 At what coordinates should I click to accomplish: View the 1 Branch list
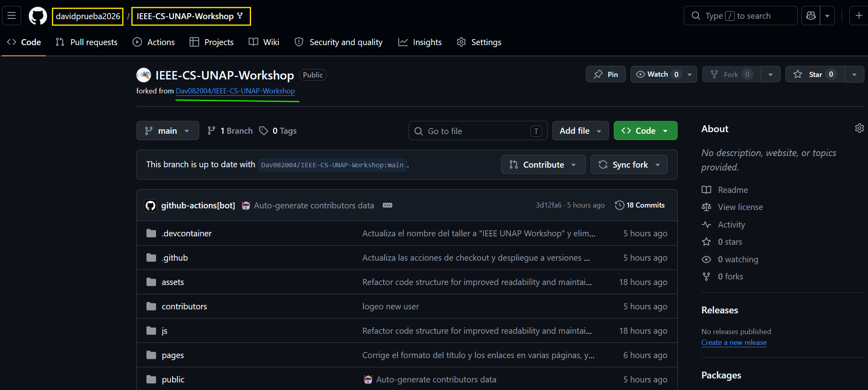click(230, 131)
